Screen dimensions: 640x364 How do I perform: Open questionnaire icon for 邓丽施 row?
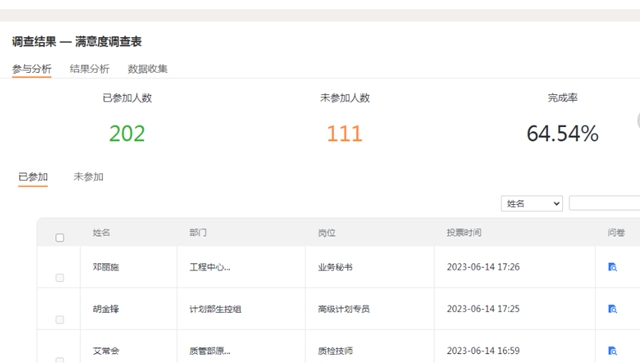(612, 267)
